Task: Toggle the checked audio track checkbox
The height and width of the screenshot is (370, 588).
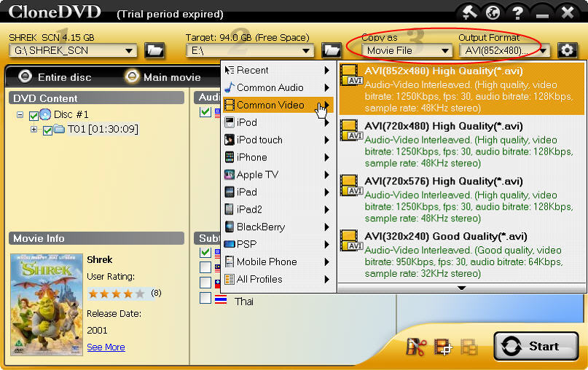Action: pyautogui.click(x=205, y=111)
